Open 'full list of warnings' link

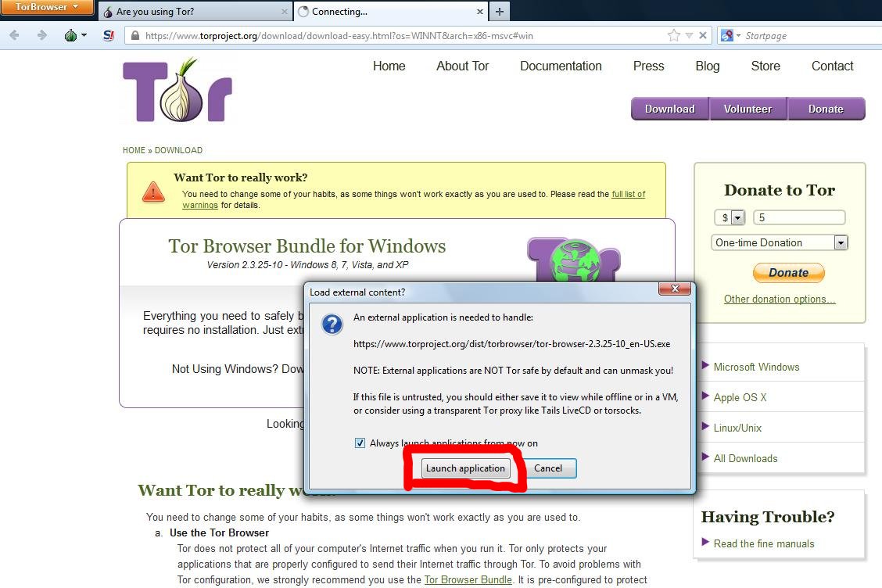[628, 194]
